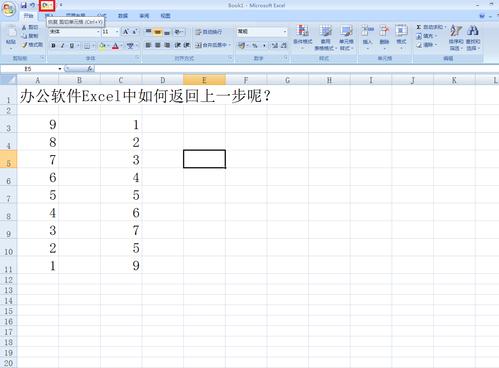This screenshot has height=368, width=499.
Task: Increase indent in alignment group
Action: [x=187, y=45]
